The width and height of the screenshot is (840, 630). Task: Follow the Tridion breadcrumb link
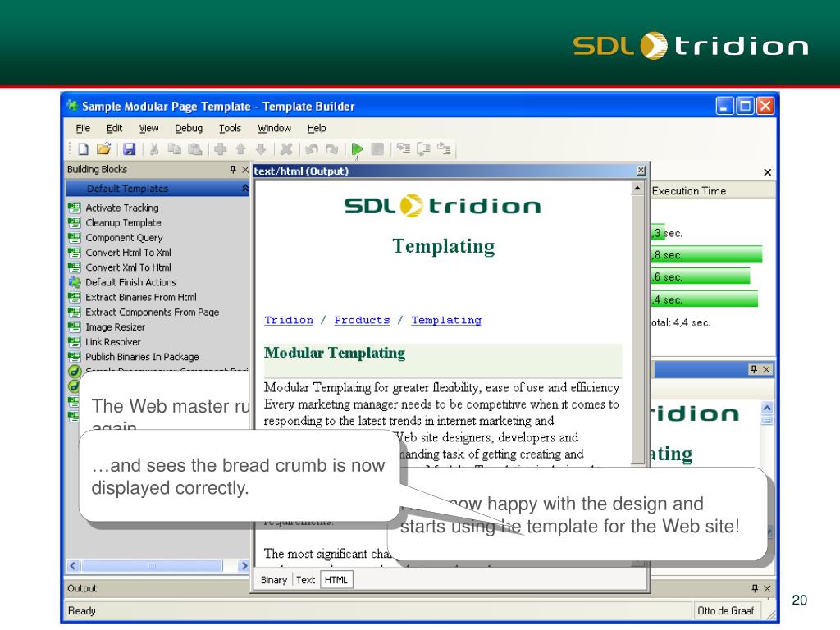(x=289, y=321)
